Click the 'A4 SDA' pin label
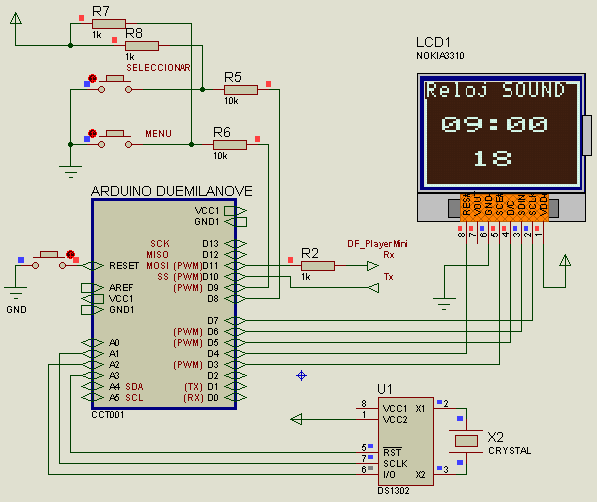Viewport: 597px width, 502px height. (x=126, y=387)
